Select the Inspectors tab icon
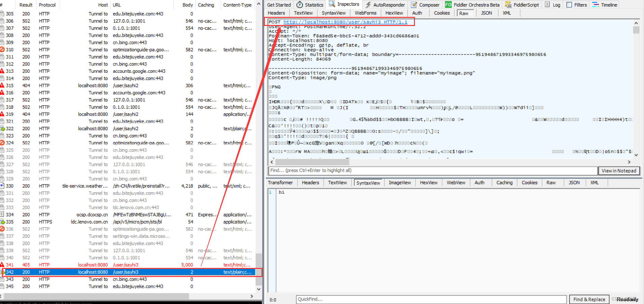Image resolution: width=644 pixels, height=304 pixels. [332, 4]
